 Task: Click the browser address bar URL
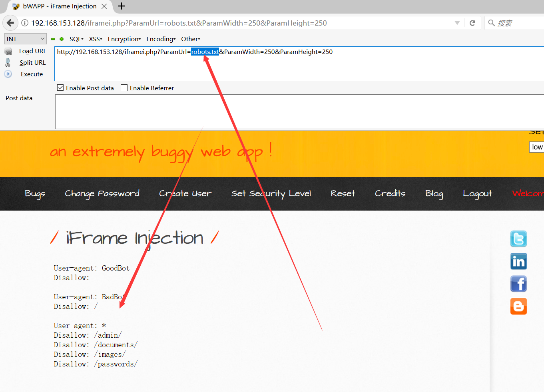(x=179, y=23)
